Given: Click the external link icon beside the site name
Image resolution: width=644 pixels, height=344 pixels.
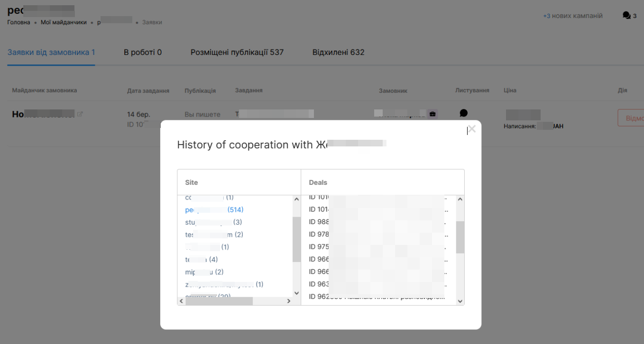Looking at the screenshot, I should click(x=80, y=114).
